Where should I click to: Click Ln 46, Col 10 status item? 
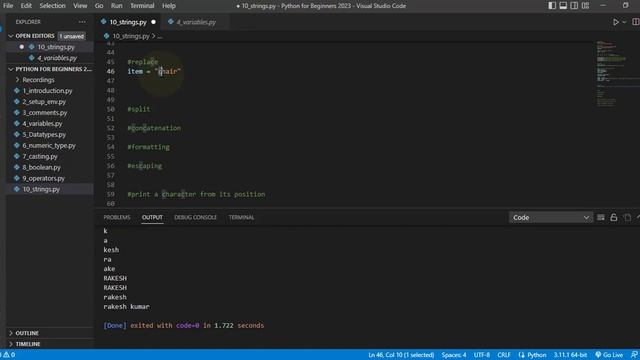401,355
